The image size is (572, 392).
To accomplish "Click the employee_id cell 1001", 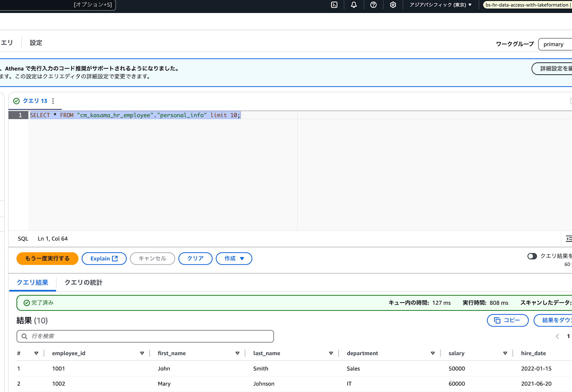I will 59,369.
